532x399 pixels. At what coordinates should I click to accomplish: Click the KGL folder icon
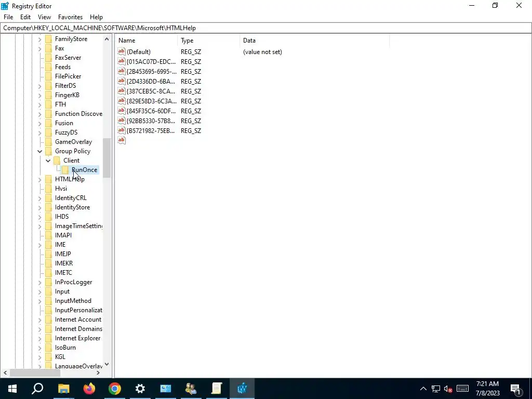tap(48, 357)
